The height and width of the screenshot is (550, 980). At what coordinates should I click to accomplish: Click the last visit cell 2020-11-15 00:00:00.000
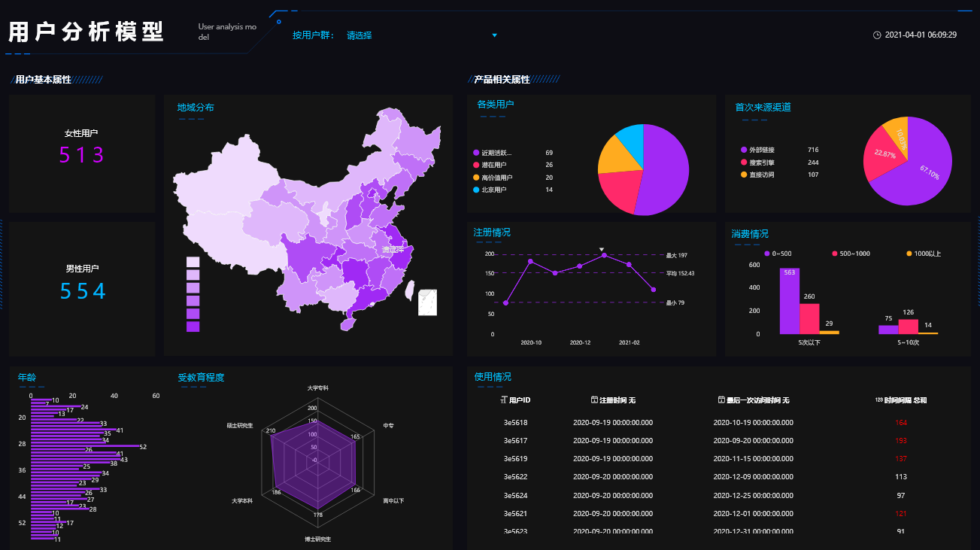coord(753,459)
